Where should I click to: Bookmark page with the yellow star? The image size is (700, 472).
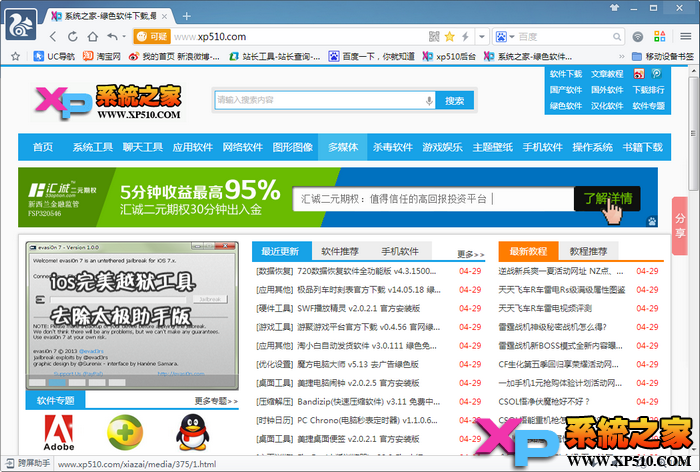[x=450, y=37]
